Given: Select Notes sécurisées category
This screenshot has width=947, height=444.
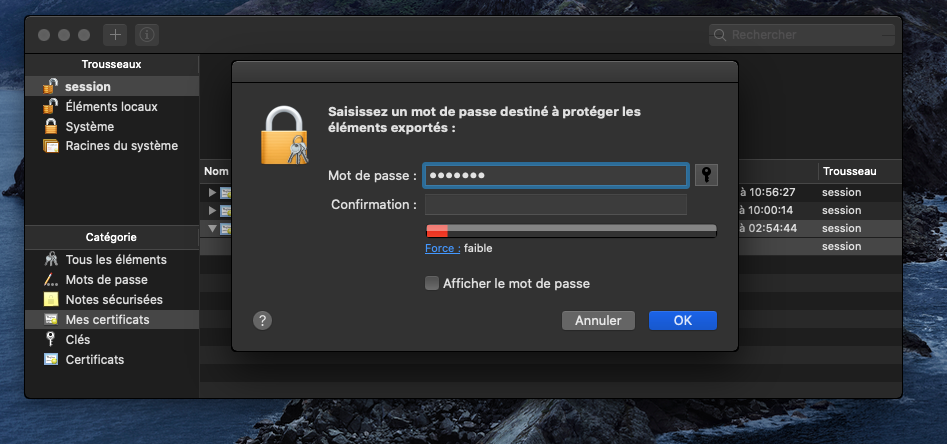Looking at the screenshot, I should 113,300.
